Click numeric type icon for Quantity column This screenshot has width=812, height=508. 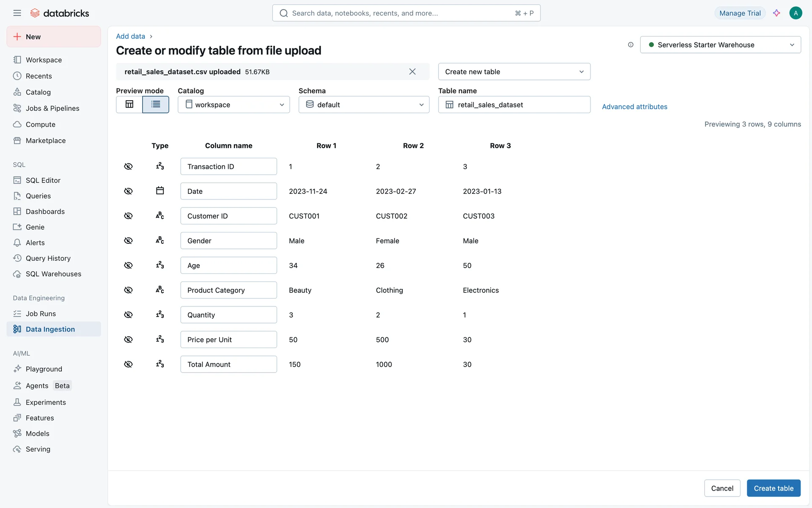click(x=160, y=315)
